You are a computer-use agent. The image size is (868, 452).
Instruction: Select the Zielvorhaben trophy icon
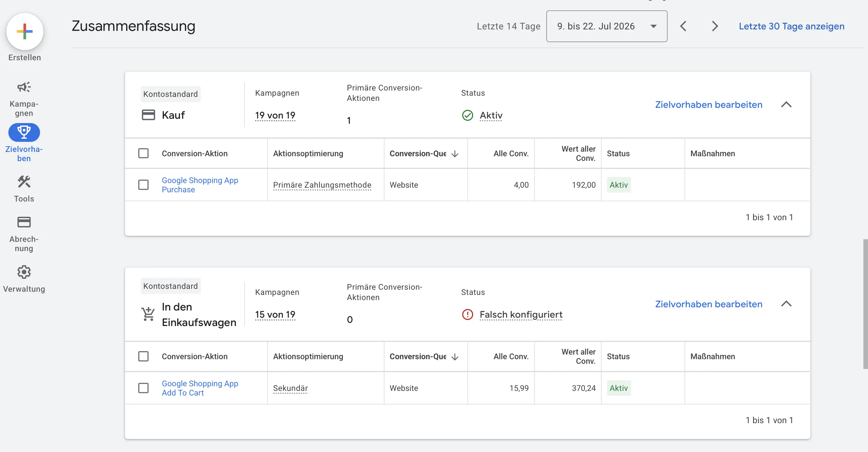click(24, 132)
